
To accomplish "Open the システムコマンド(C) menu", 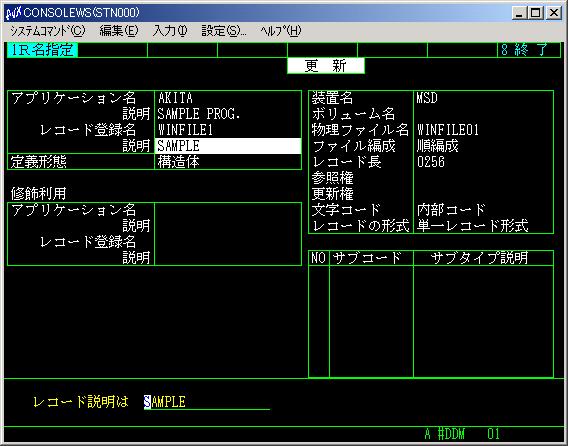I will [x=47, y=31].
